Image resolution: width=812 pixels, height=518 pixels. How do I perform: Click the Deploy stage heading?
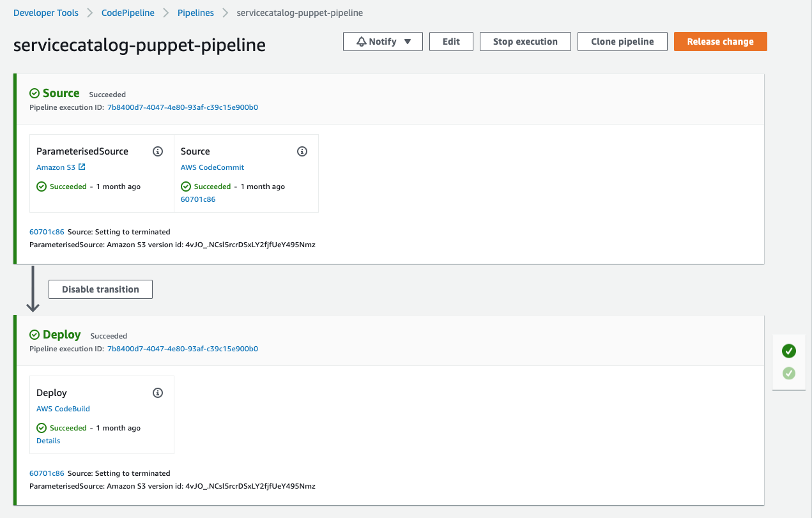62,335
